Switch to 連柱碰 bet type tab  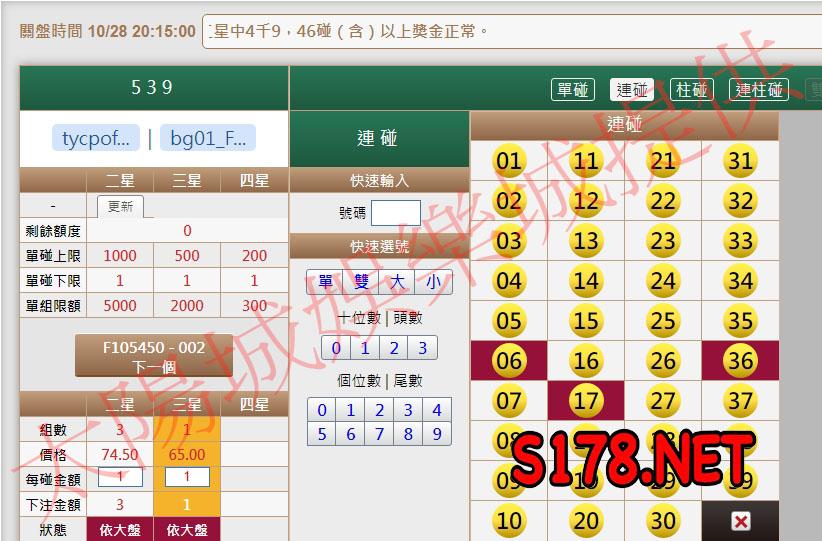click(759, 90)
